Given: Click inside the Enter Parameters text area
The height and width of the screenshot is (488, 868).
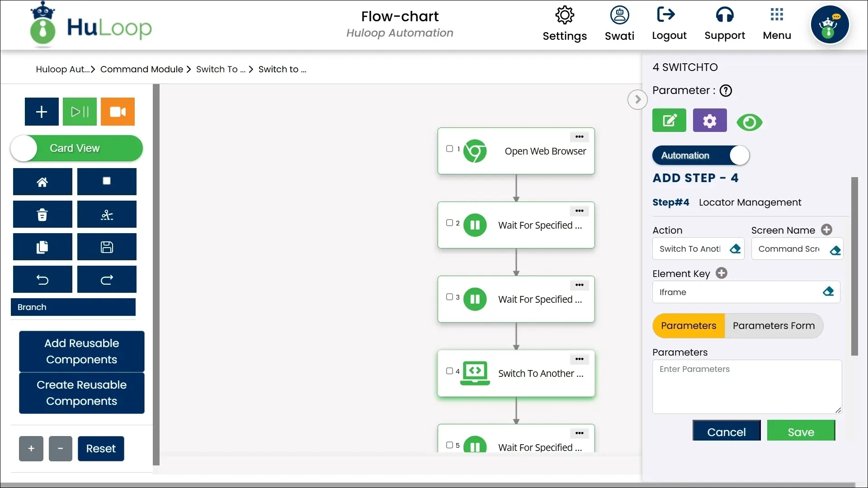Looking at the screenshot, I should (x=746, y=387).
